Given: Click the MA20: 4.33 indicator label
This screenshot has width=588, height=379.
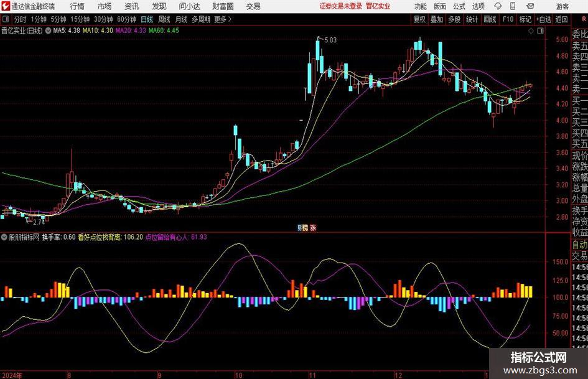Looking at the screenshot, I should 131,30.
